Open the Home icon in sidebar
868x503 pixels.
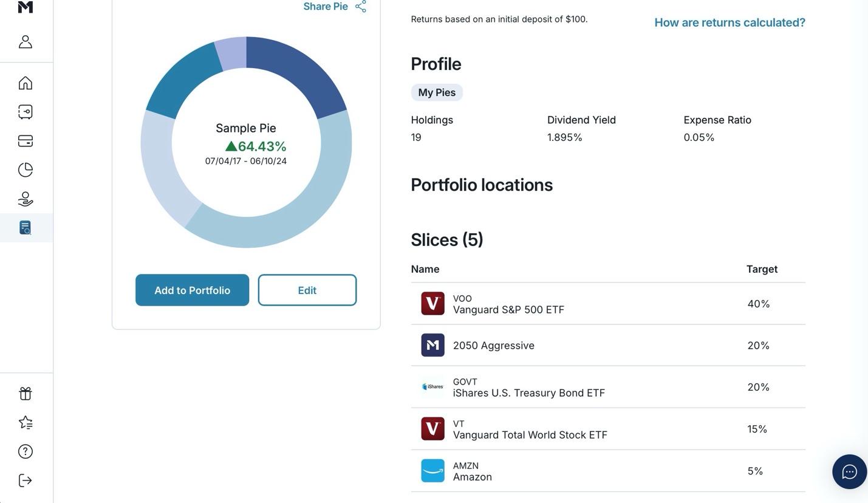coord(26,83)
